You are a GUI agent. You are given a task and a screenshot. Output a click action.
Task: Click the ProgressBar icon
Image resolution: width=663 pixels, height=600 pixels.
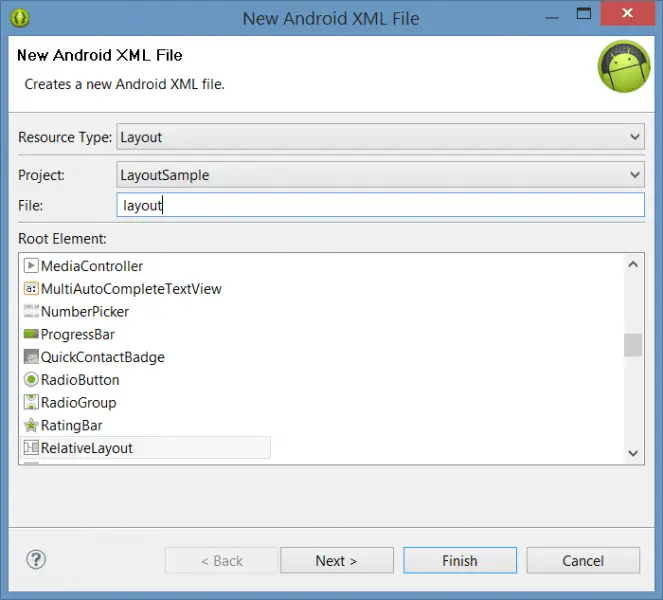[31, 335]
